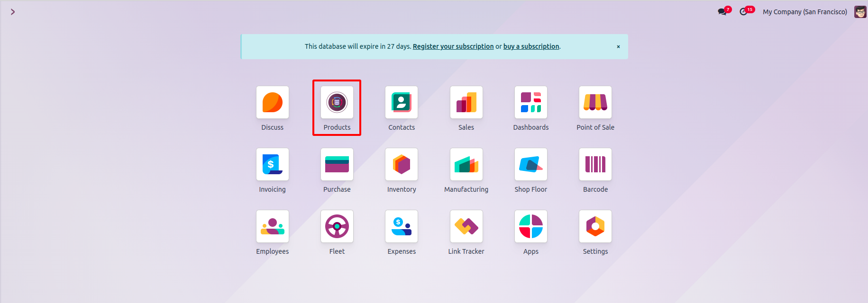The width and height of the screenshot is (868, 303).
Task: Open the Invoicing app
Action: pyautogui.click(x=273, y=164)
